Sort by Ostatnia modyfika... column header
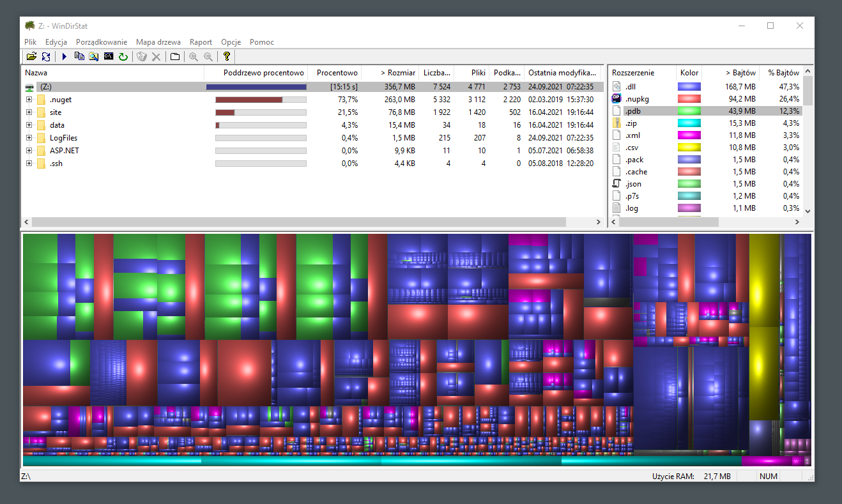The image size is (842, 504). [562, 73]
